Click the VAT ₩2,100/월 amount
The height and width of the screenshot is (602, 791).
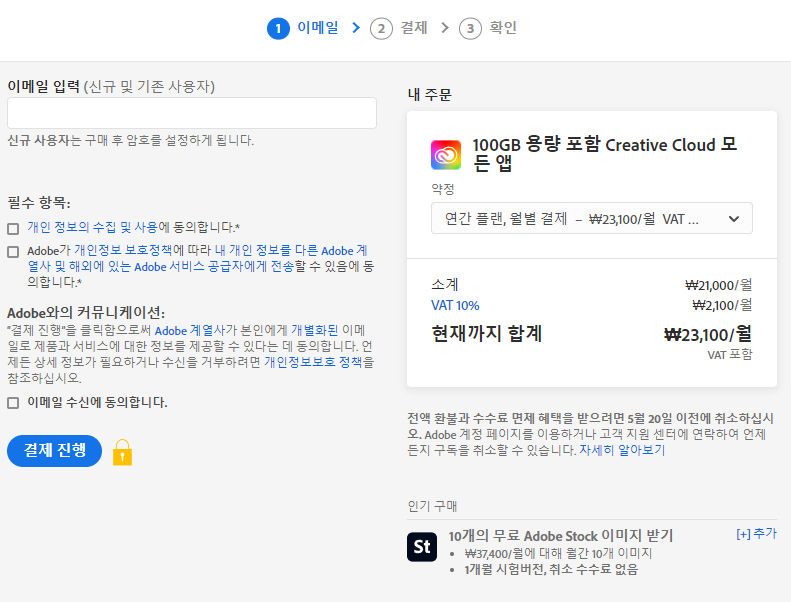(x=722, y=305)
